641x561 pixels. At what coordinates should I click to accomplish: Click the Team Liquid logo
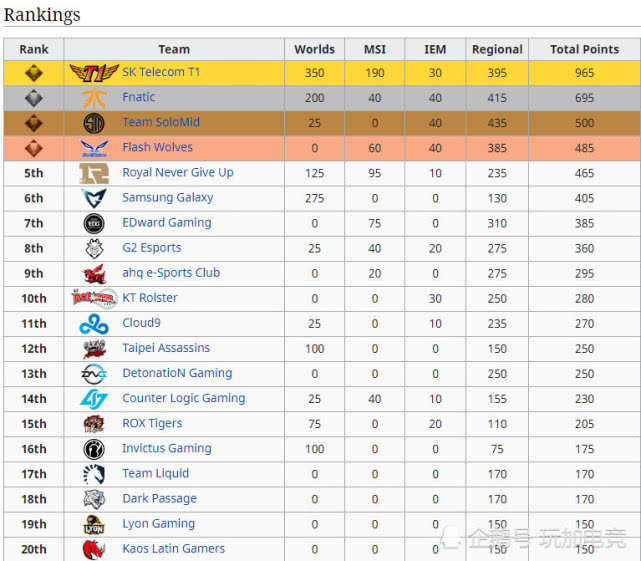point(94,474)
